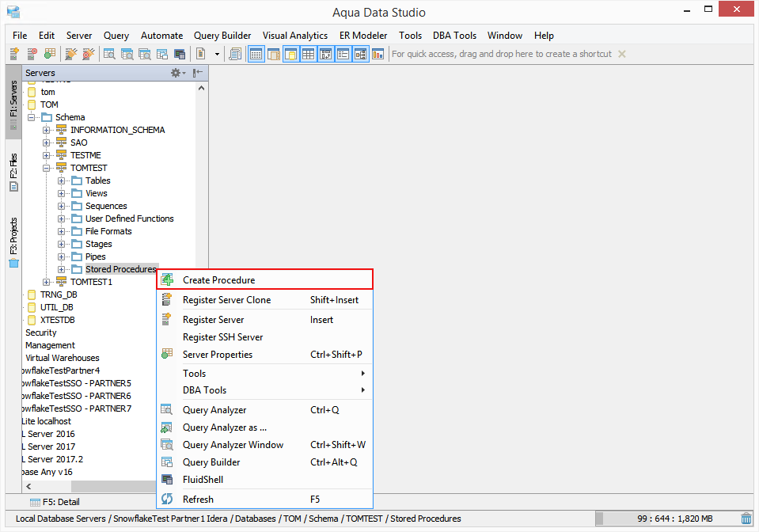Image resolution: width=759 pixels, height=532 pixels.
Task: Click the scroll left arrow in Servers
Action: pyautogui.click(x=28, y=486)
